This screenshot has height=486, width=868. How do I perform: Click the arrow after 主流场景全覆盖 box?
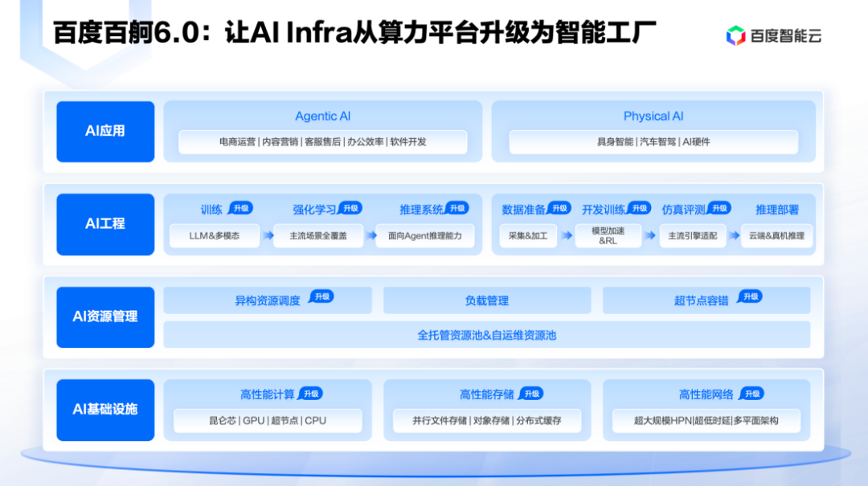(x=371, y=236)
